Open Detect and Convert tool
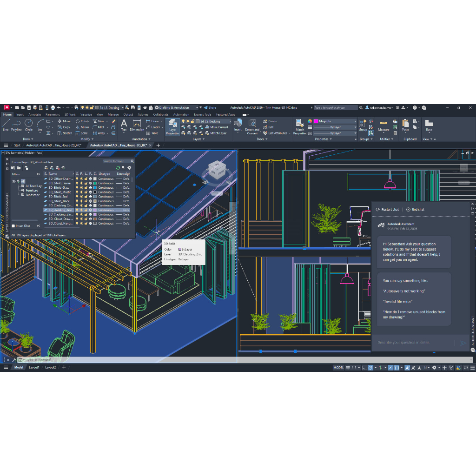Viewport: 476px width, 476px height. (x=252, y=126)
